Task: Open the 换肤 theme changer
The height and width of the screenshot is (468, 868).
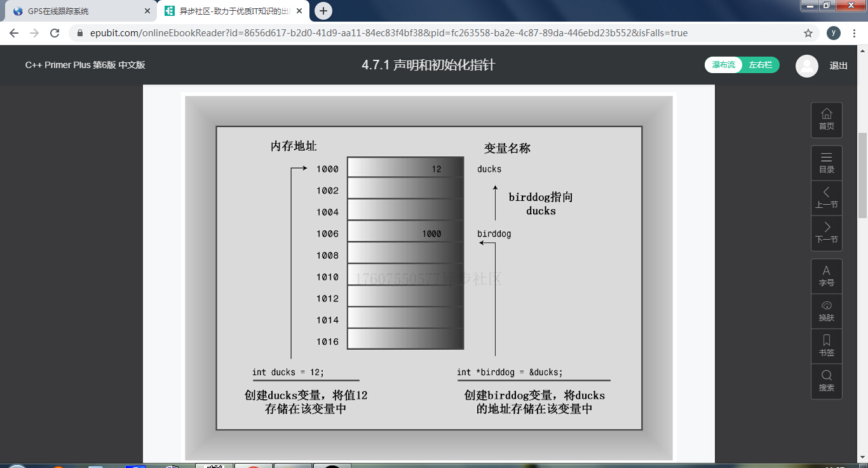Action: [x=826, y=310]
